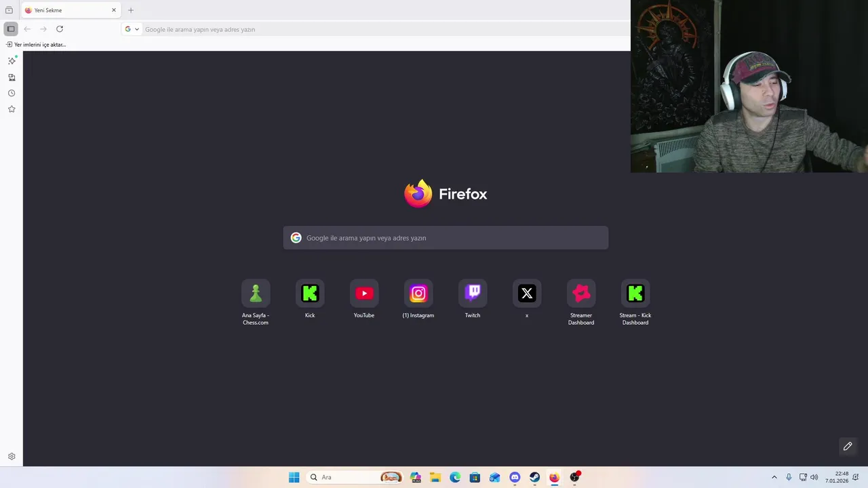Click the pencil customize button on the new tab page
868x488 pixels.
[848, 446]
